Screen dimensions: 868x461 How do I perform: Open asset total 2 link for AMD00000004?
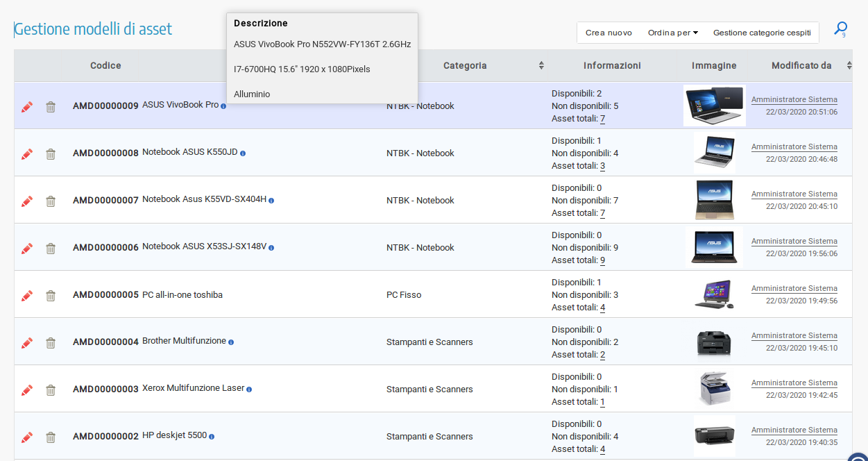[x=603, y=355]
